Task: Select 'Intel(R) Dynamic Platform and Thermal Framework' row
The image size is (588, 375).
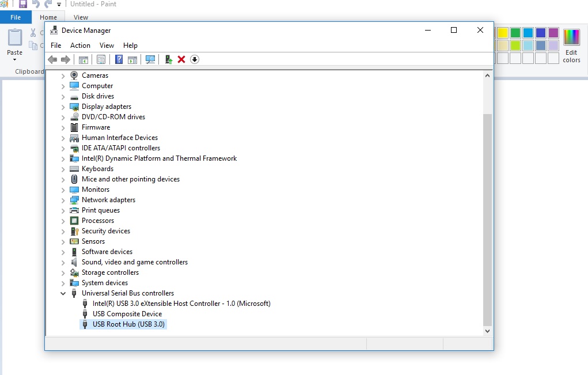Action: click(159, 158)
